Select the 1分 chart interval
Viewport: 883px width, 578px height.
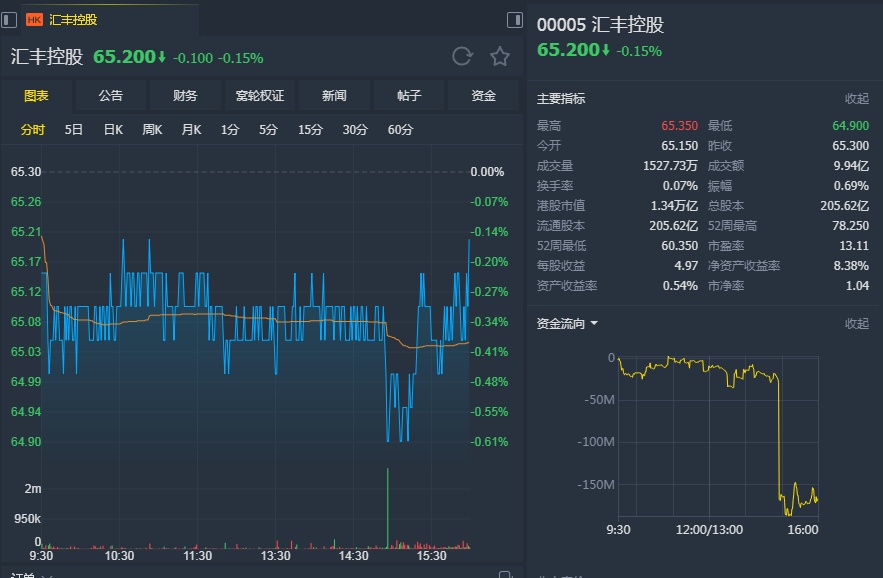click(230, 130)
